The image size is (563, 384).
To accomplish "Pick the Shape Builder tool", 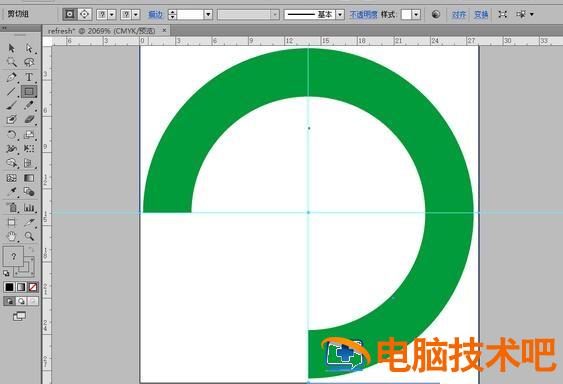I will click(x=11, y=163).
